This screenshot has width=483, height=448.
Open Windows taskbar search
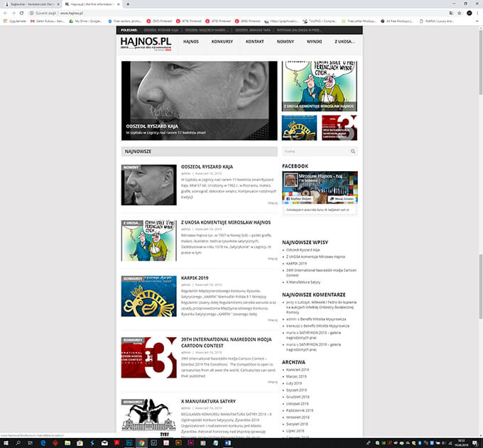(18, 443)
